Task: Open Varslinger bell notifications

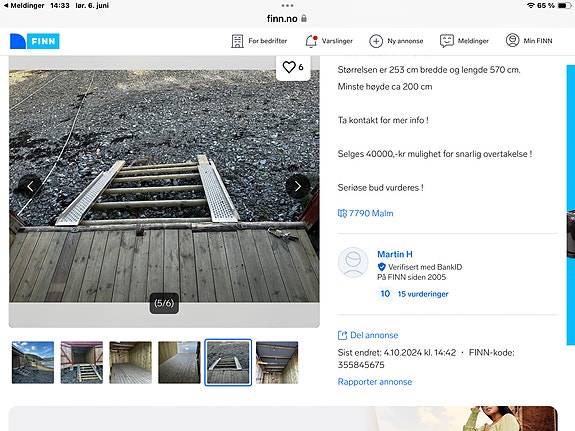Action: (x=311, y=41)
